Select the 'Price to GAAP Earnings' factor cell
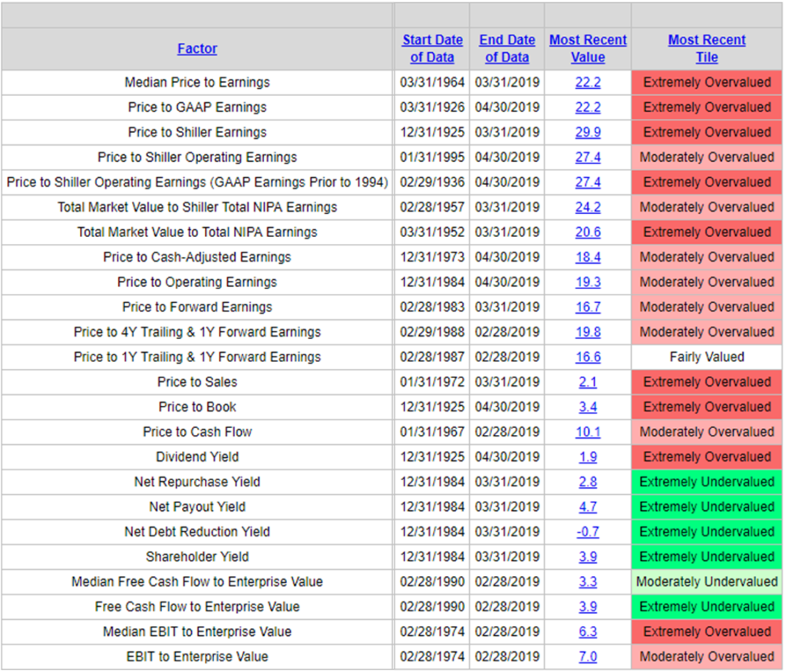This screenshot has height=672, width=786. coord(197,107)
